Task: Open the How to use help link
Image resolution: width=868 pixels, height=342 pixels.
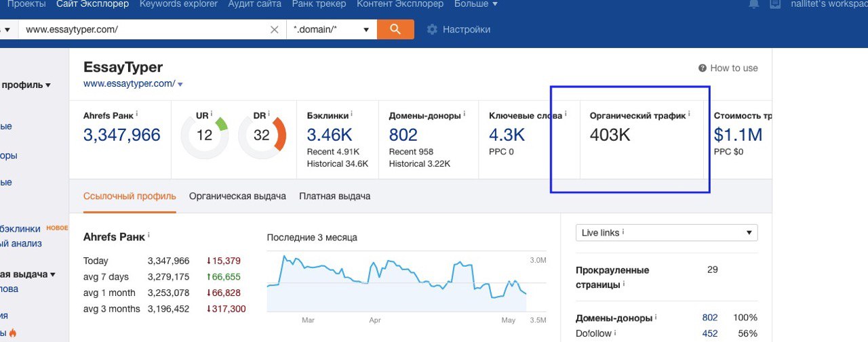Action: tap(728, 68)
